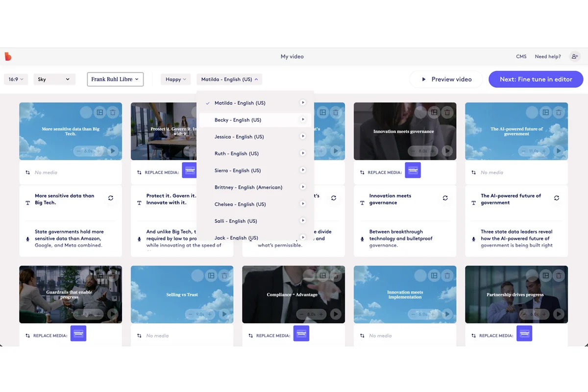Open the Sky theme dropdown
The image size is (588, 392).
point(54,79)
